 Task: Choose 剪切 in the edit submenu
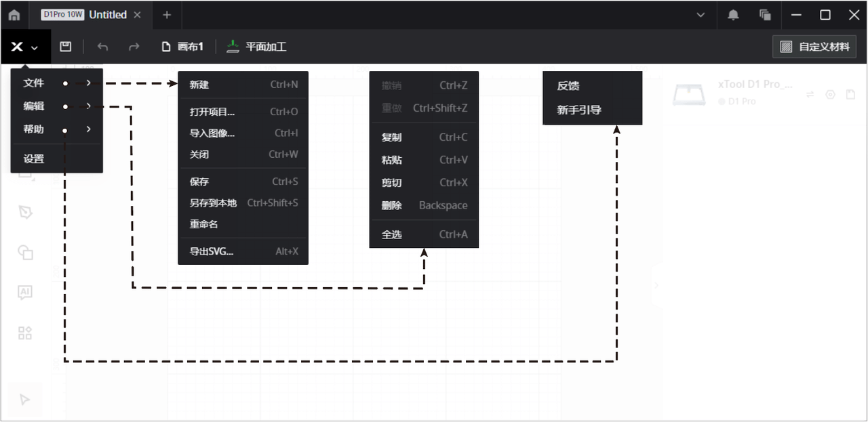point(424,182)
